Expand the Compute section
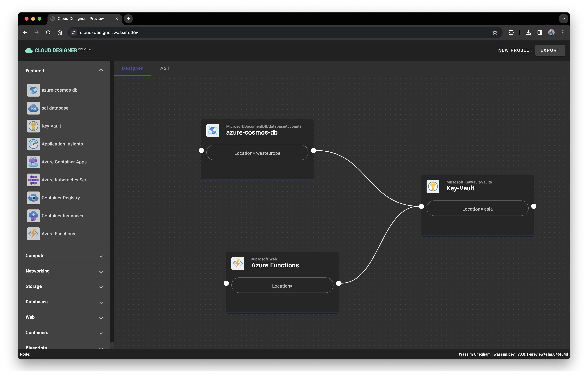Viewport: 588px width, 383px height. pyautogui.click(x=101, y=257)
